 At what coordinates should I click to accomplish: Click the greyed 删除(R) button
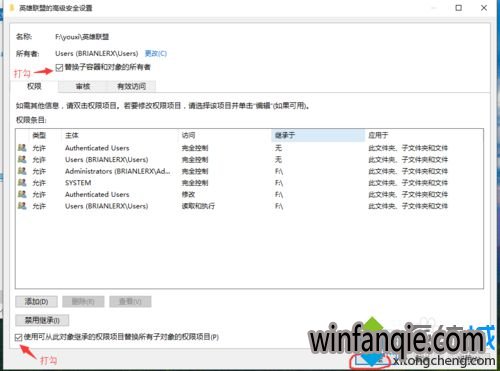click(83, 302)
